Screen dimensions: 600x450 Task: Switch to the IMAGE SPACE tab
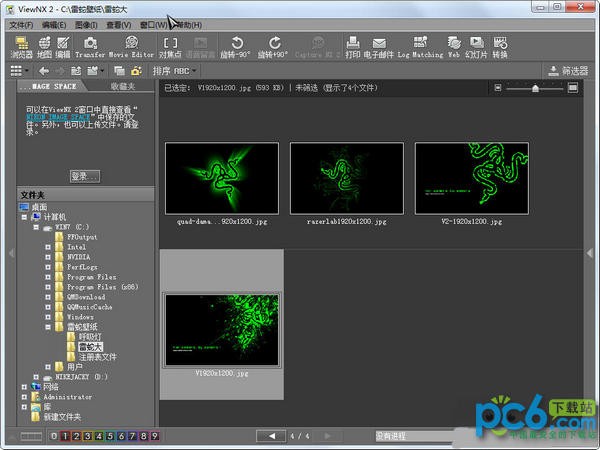pos(51,86)
